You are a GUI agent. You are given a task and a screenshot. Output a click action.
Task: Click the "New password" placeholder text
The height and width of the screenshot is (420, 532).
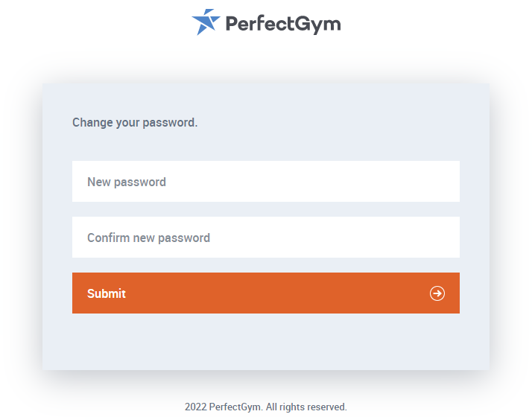tap(127, 182)
